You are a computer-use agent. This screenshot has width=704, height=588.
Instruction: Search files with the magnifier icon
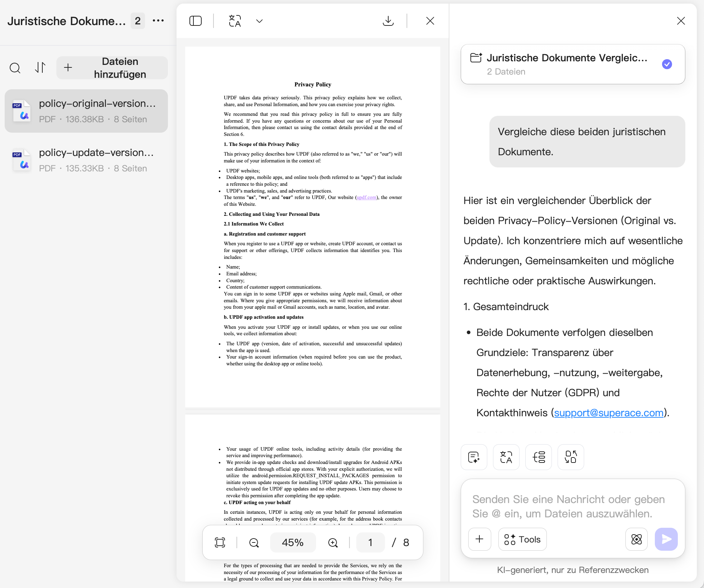click(x=15, y=68)
